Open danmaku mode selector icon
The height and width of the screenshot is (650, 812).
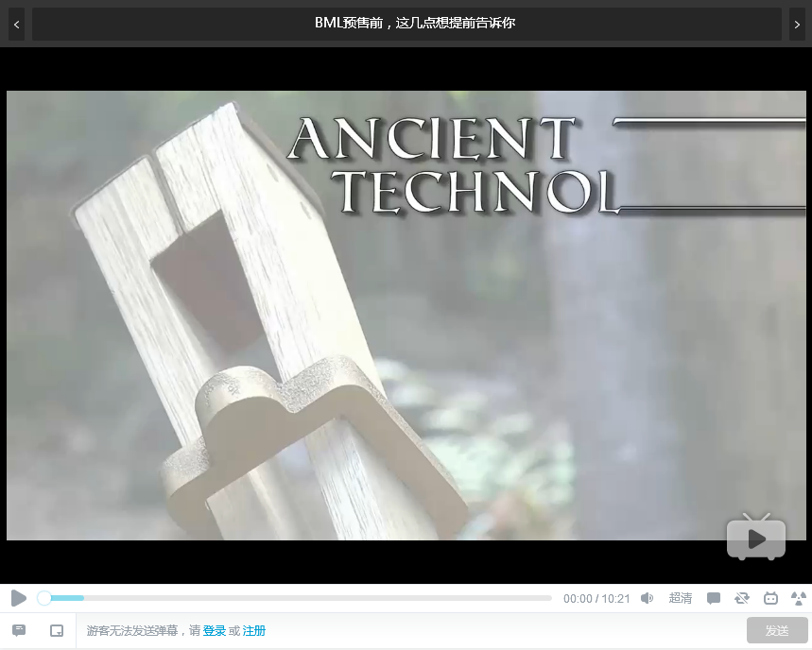(57, 630)
